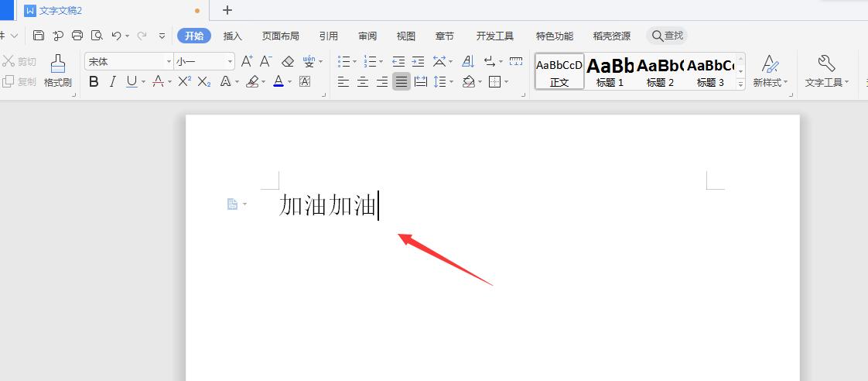Switch to the 章节 Section tab
The height and width of the screenshot is (381, 868).
pyautogui.click(x=445, y=36)
